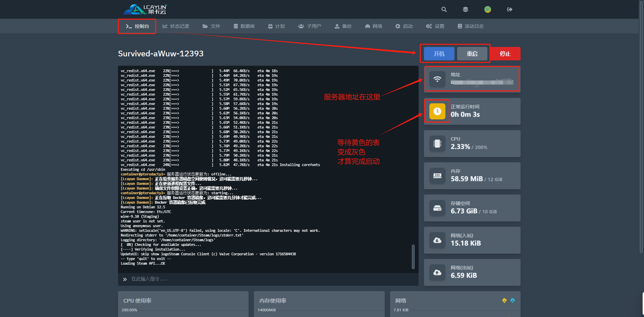
Task: Click the terminal icon on 控制台 tab
Action: pos(129,26)
